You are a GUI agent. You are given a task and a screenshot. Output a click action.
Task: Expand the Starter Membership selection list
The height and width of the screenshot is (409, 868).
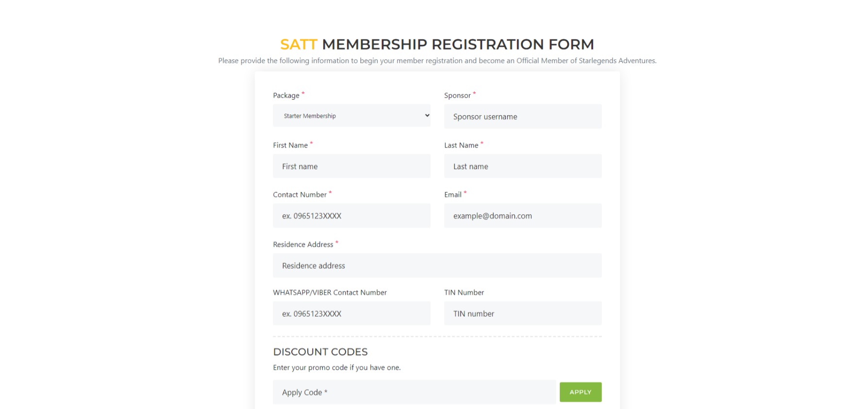[351, 116]
